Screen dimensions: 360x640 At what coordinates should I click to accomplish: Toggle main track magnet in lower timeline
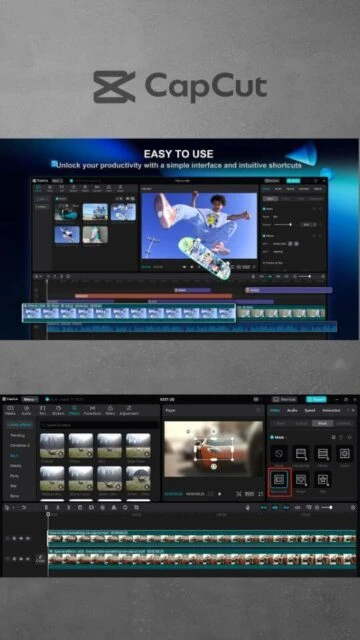[264, 507]
